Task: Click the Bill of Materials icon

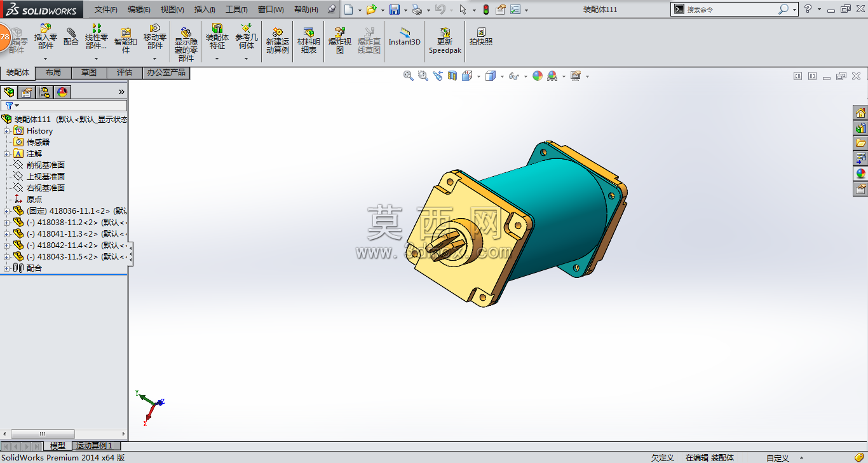Action: (309, 41)
